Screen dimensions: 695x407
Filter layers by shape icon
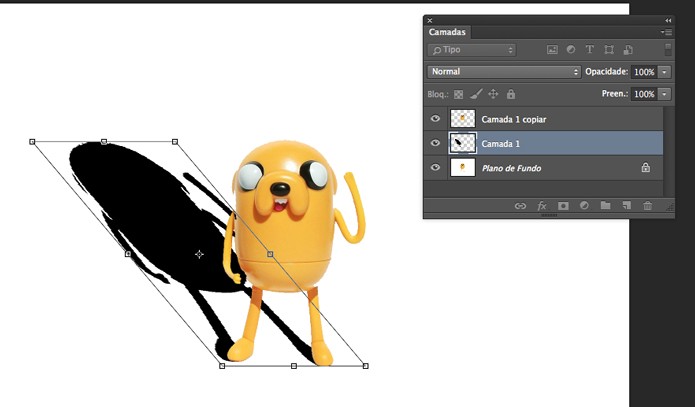(609, 50)
